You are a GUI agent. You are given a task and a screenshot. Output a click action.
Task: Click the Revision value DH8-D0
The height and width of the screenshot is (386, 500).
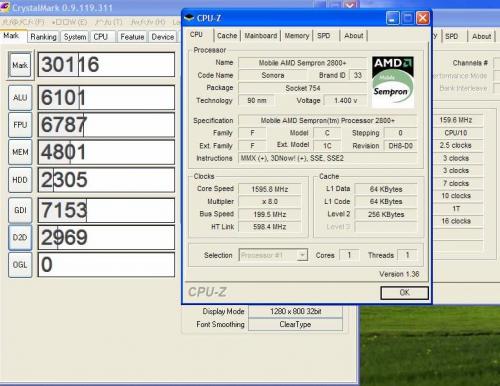pyautogui.click(x=400, y=146)
